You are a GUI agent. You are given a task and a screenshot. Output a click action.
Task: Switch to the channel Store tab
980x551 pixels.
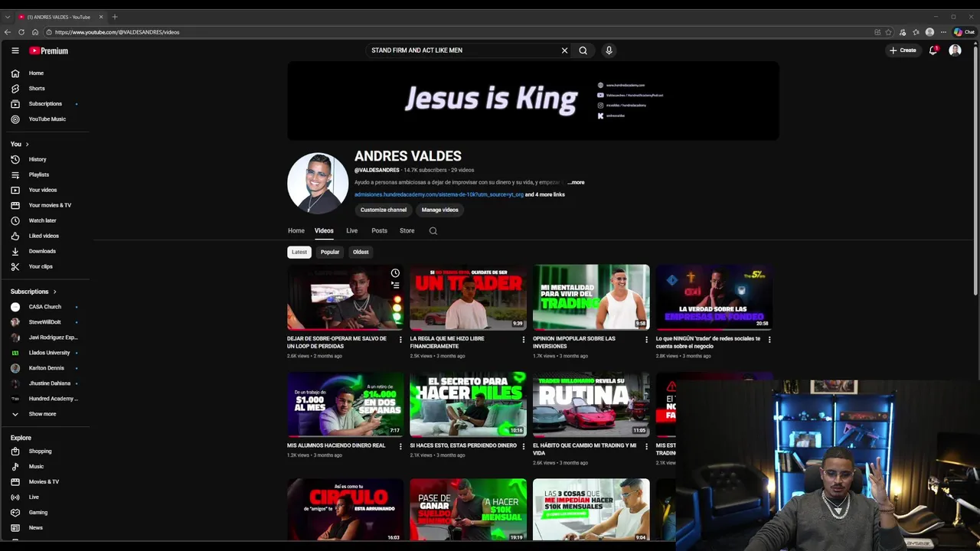tap(407, 231)
